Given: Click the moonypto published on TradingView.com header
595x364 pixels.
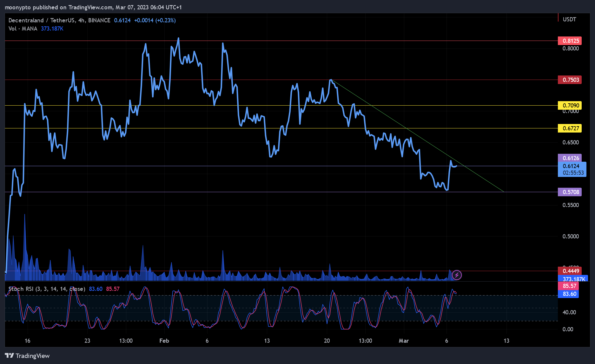Looking at the screenshot, I should pos(93,7).
